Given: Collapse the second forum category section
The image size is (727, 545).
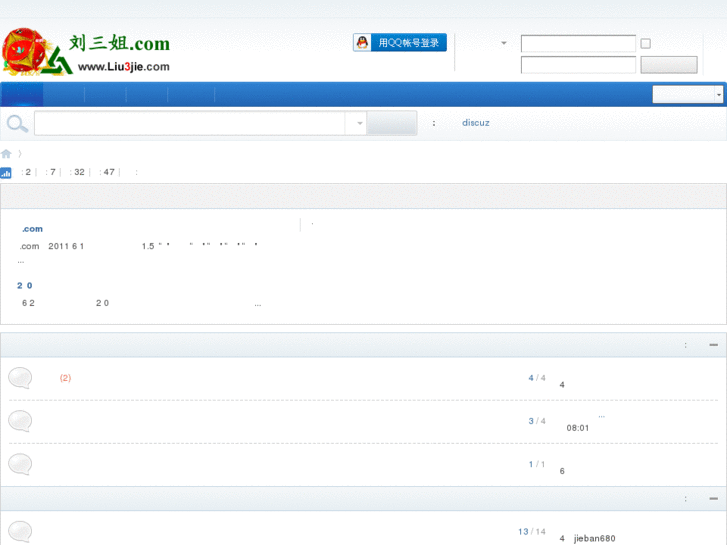Looking at the screenshot, I should coord(714,499).
